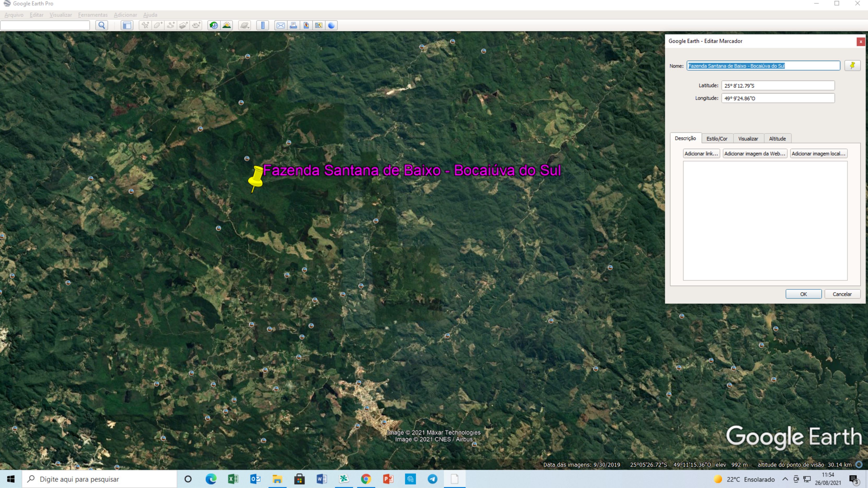
Task: Select the Add Path tool
Action: tap(170, 25)
